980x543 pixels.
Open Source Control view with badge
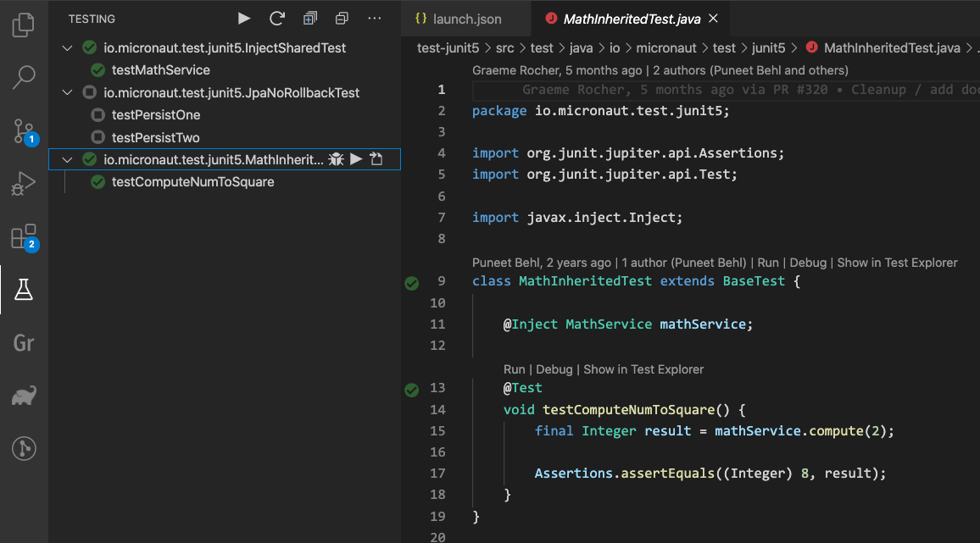coord(24,130)
